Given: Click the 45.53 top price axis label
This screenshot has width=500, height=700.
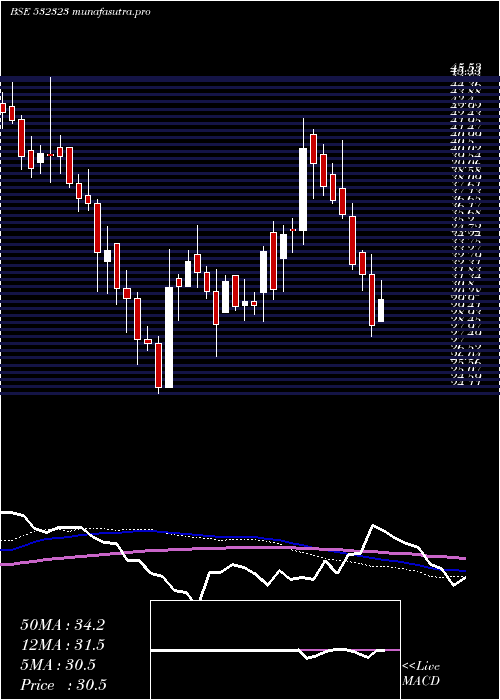Looking at the screenshot, I should pos(467,69).
